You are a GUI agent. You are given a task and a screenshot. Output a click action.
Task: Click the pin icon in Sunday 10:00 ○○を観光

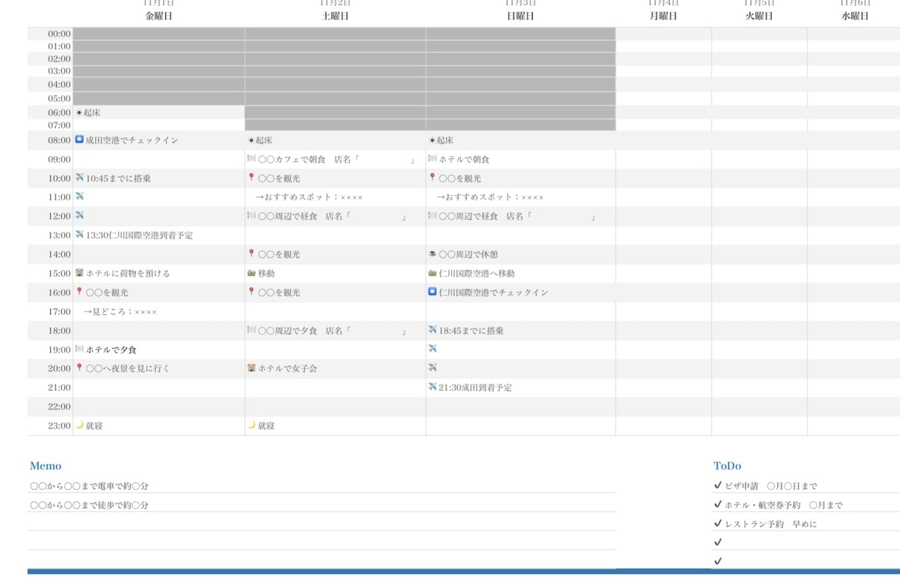(432, 178)
